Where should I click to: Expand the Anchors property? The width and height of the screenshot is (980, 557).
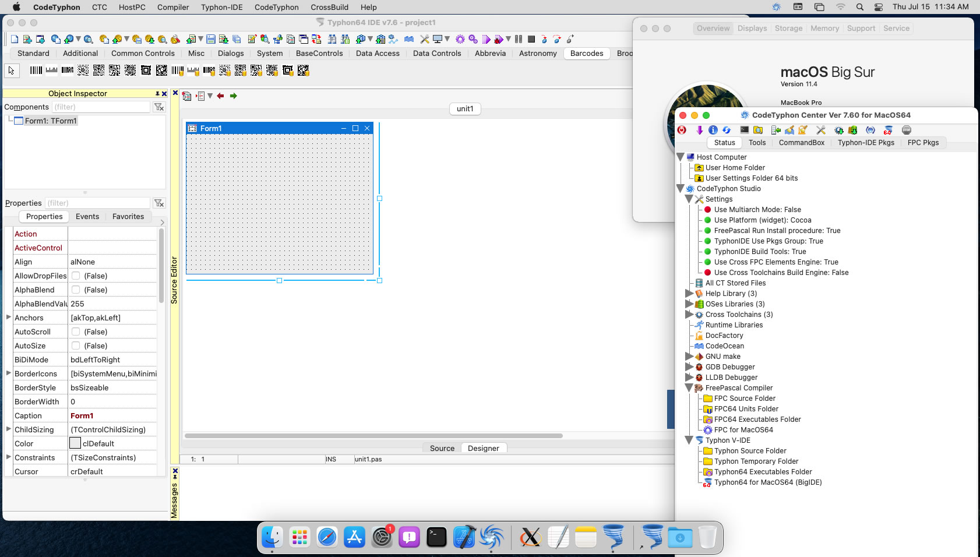point(9,317)
